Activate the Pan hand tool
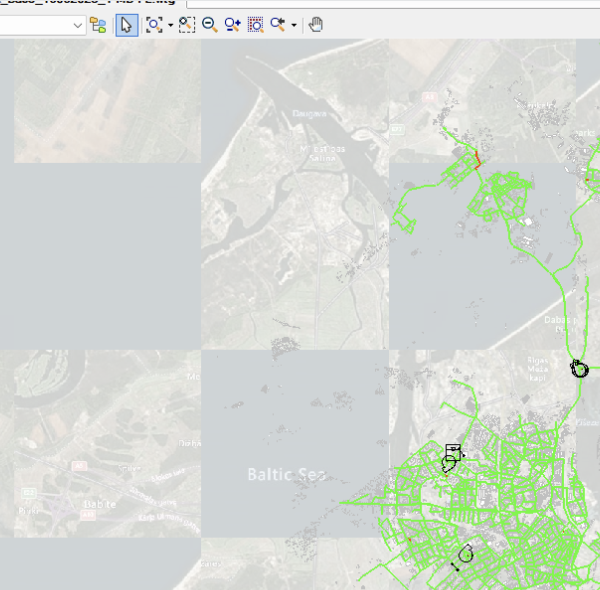Image resolution: width=600 pixels, height=590 pixels. click(x=316, y=25)
